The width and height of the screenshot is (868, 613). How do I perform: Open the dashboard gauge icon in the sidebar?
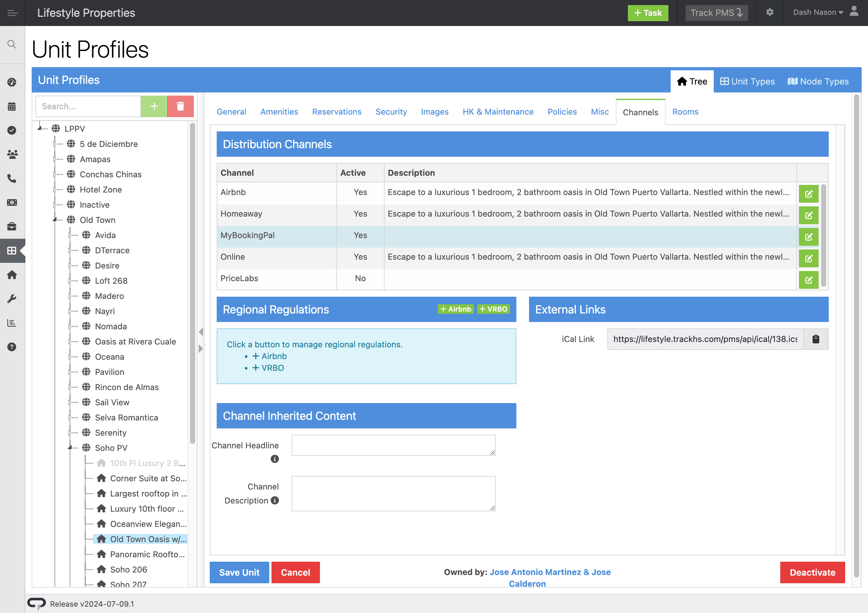pos(12,82)
